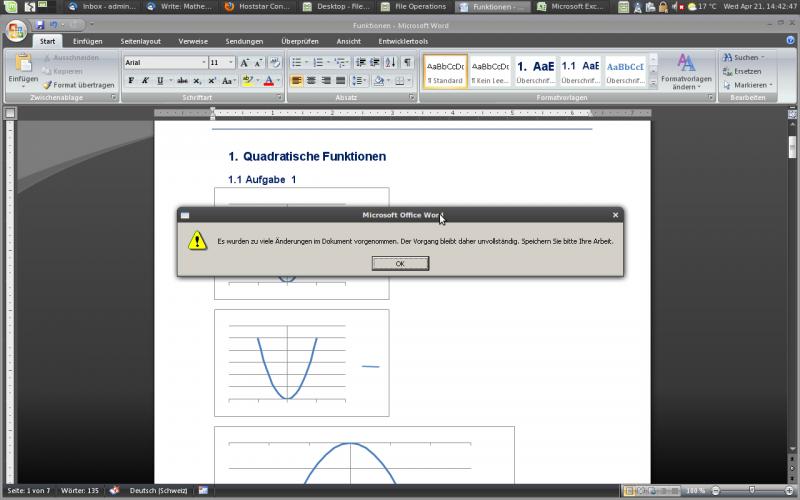
Task: Click Ersetzen in the Bearbeiten group
Action: pos(746,71)
